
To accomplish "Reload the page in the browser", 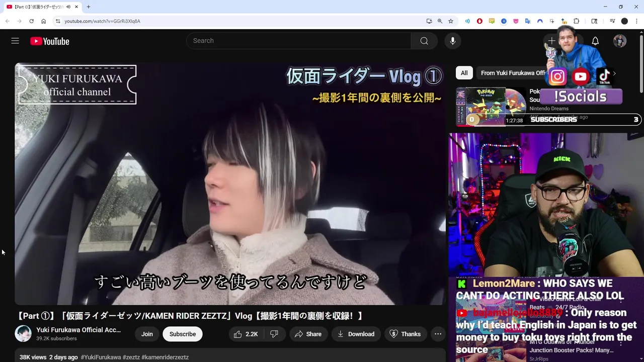I will (31, 21).
